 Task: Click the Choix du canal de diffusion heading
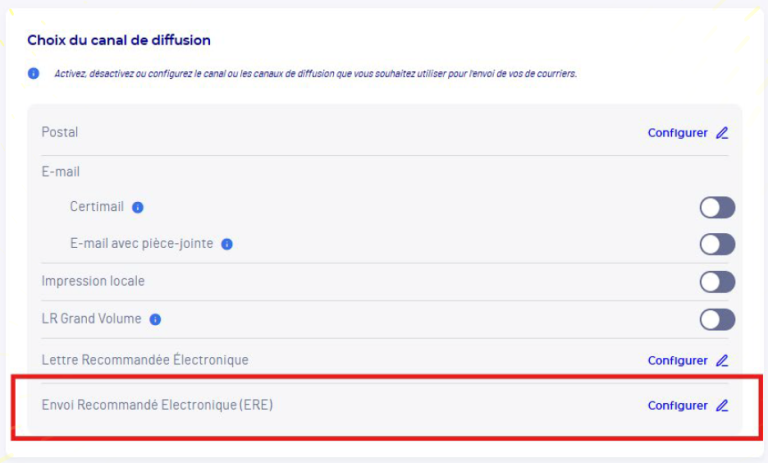(118, 41)
